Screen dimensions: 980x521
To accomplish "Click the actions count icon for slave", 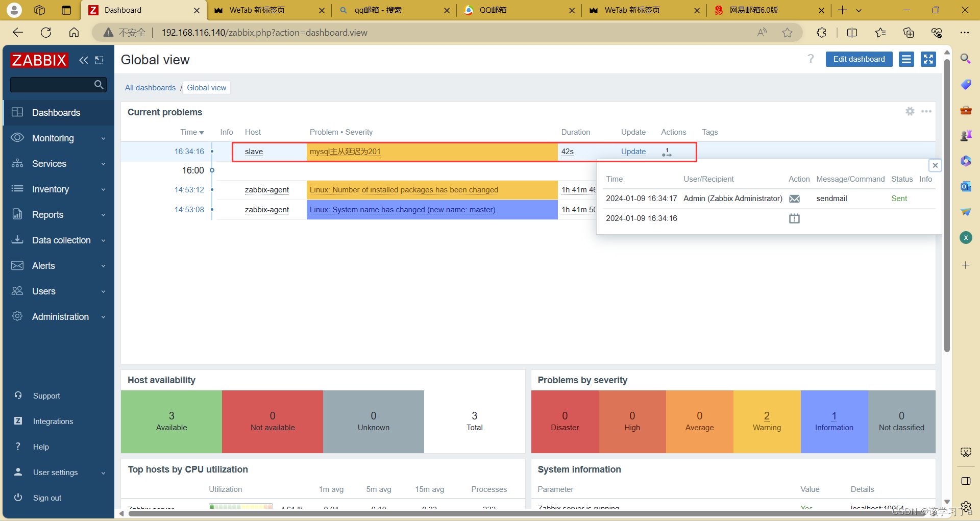I will pos(667,152).
